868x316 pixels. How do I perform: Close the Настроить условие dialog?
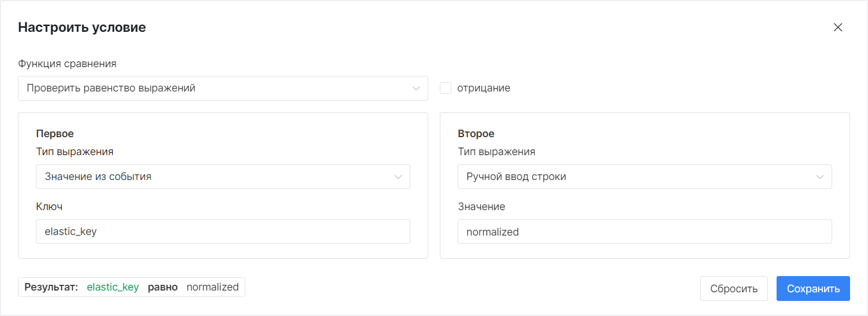(x=838, y=27)
